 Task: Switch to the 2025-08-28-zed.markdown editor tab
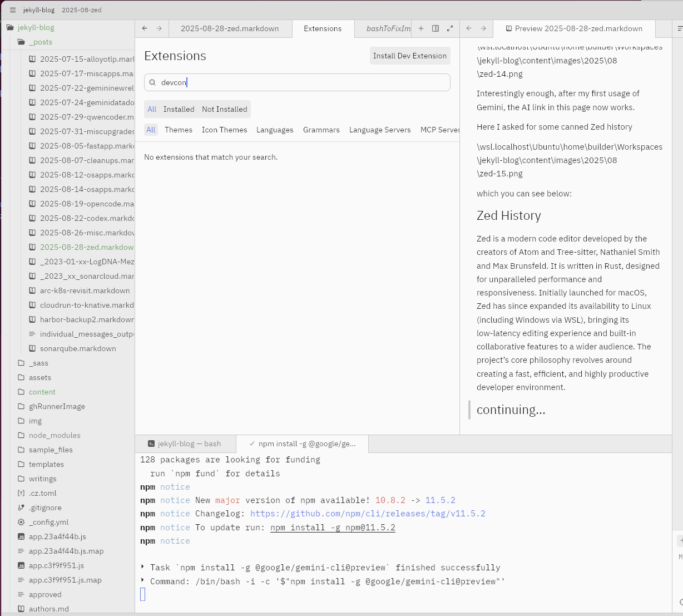230,28
